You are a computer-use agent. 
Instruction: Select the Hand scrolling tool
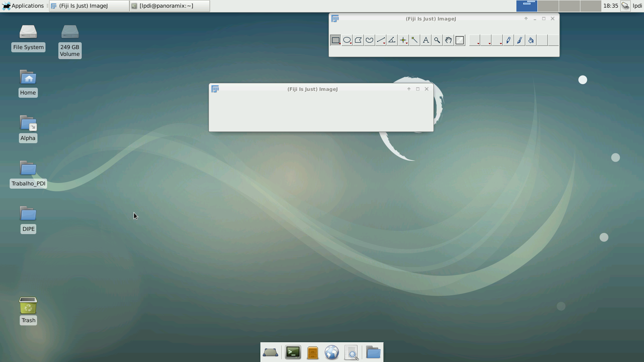point(448,40)
